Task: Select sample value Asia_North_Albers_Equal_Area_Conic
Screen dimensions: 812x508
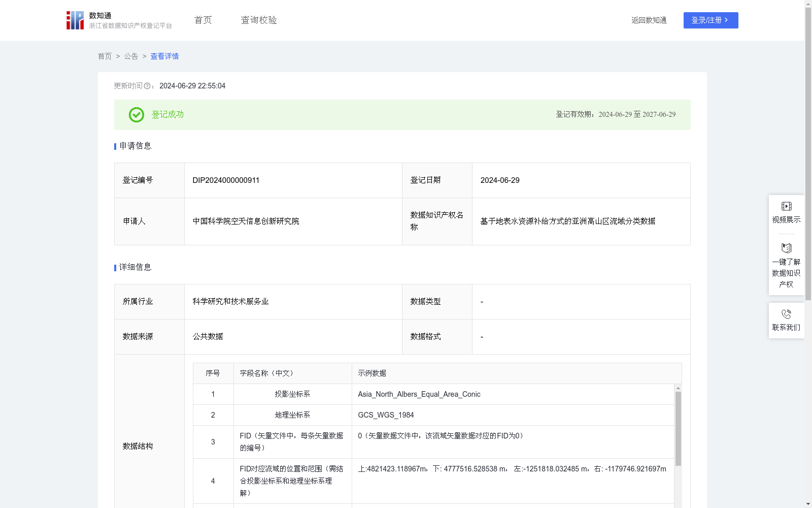Action: click(419, 394)
